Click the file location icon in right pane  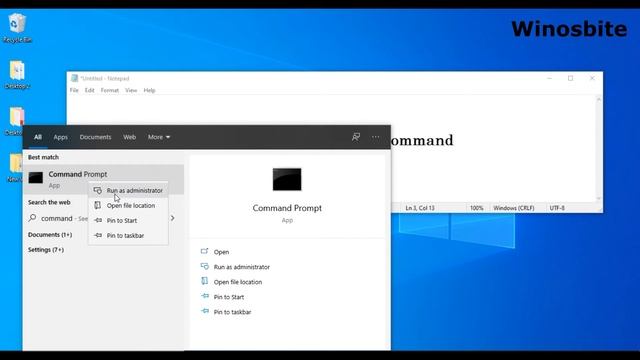(x=204, y=281)
